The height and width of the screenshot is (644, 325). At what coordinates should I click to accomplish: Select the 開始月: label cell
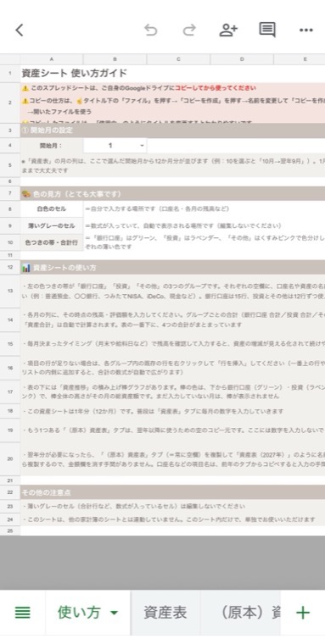(52, 146)
